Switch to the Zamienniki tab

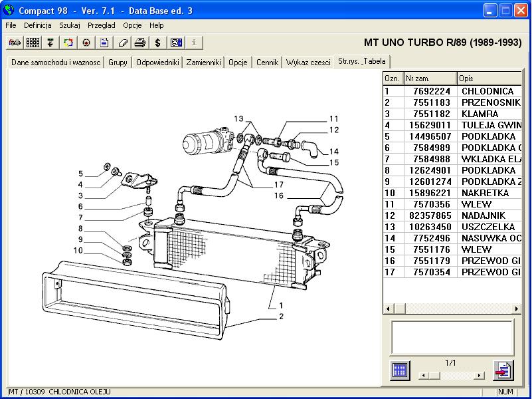click(x=203, y=63)
